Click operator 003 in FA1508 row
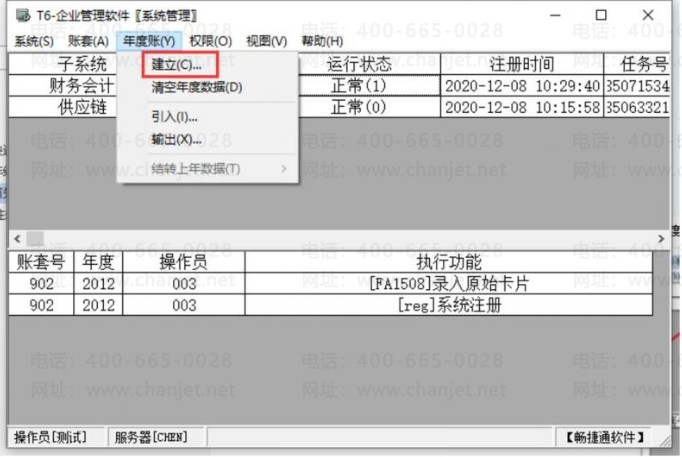Viewport: 682px width, 457px height. [x=184, y=284]
